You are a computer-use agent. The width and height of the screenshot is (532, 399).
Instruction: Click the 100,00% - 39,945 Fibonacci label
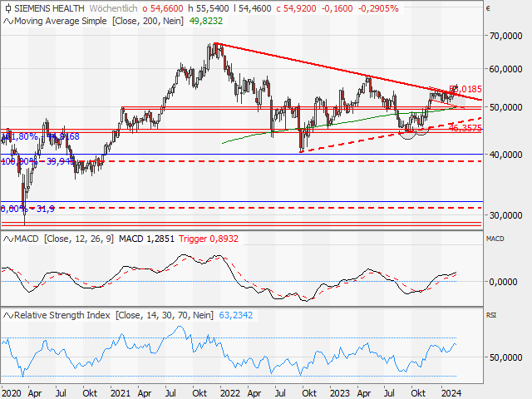[x=37, y=161]
